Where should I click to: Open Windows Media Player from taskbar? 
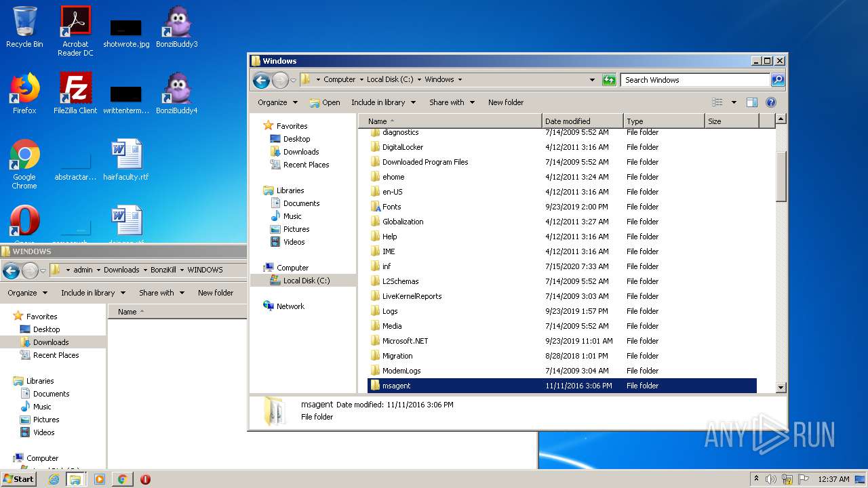click(x=100, y=479)
